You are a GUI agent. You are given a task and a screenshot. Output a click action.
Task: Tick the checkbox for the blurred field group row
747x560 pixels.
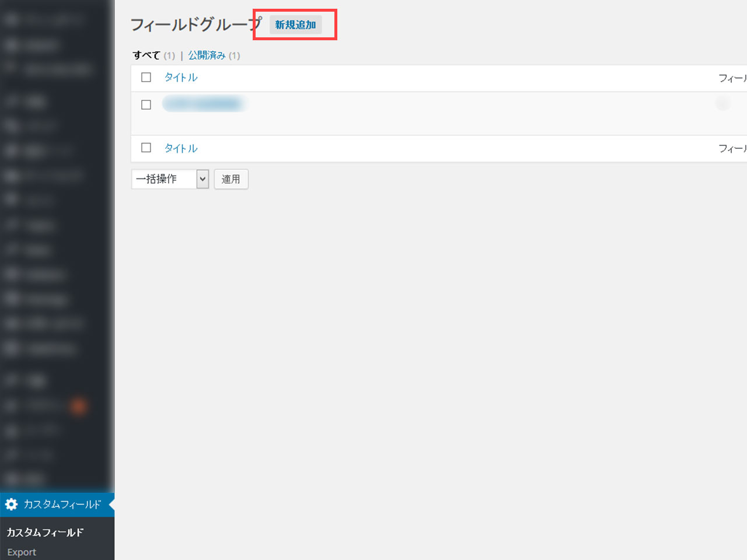[146, 104]
